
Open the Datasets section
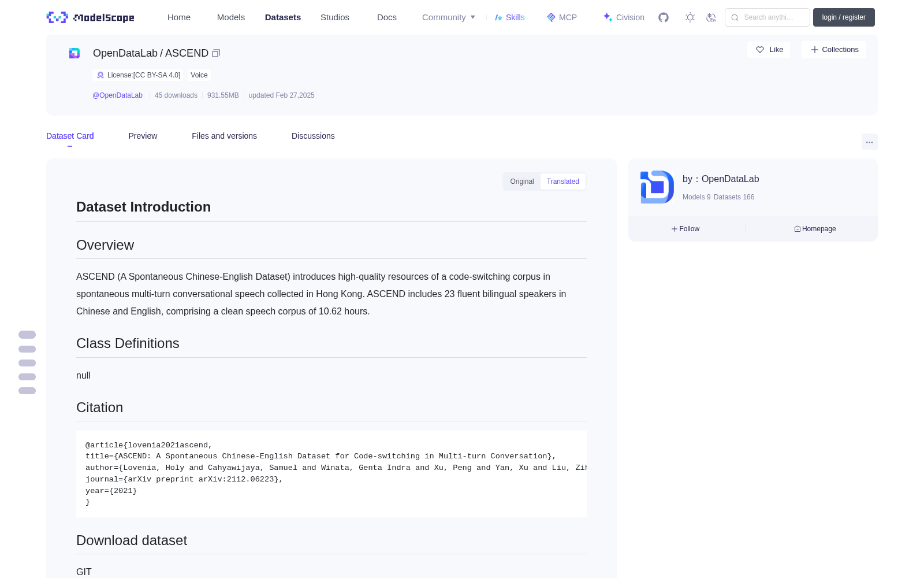pyautogui.click(x=283, y=17)
